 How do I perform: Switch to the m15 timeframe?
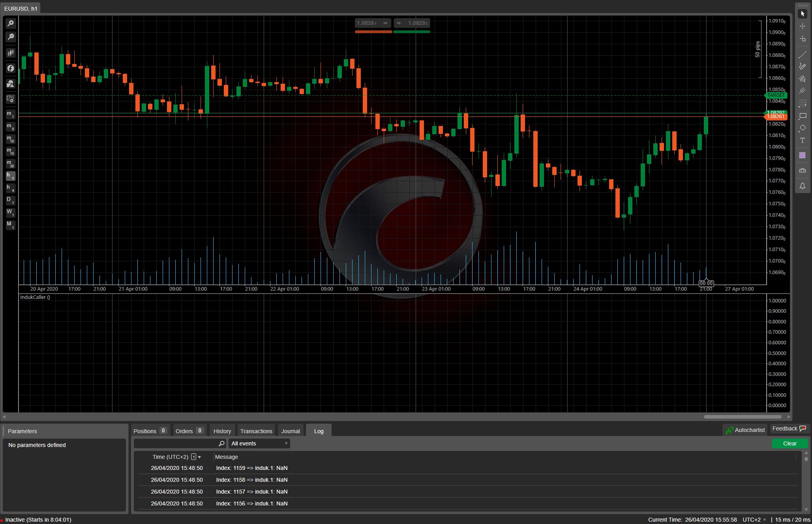point(11,151)
